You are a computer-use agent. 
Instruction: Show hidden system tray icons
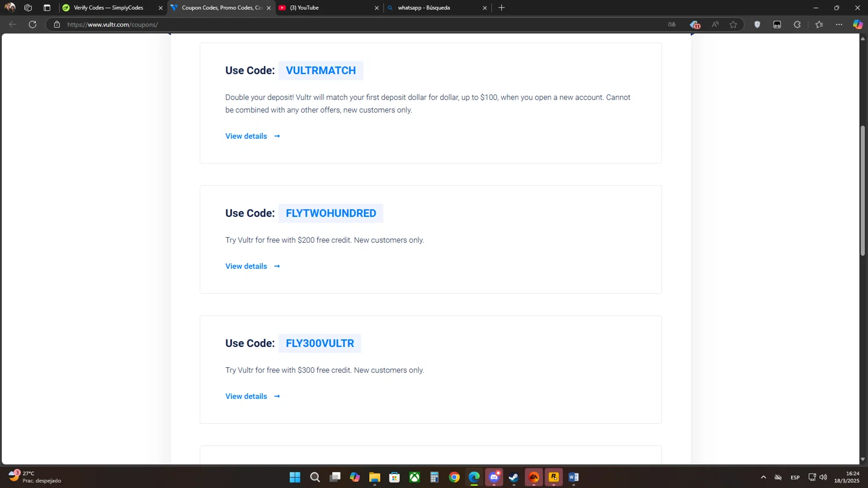coord(763,477)
